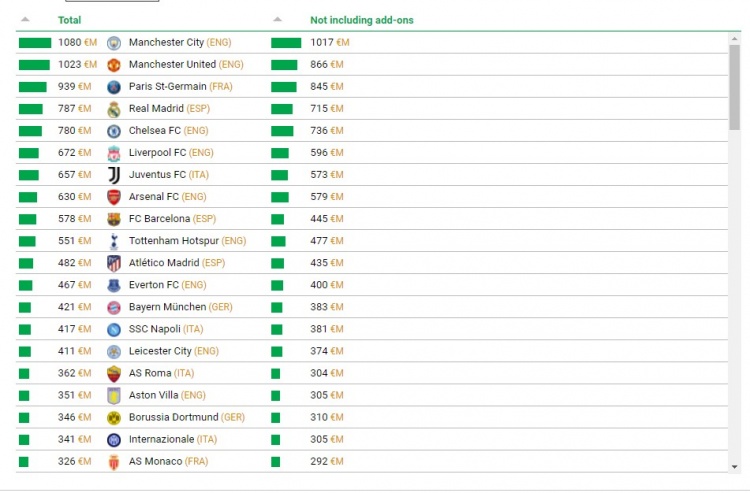Viewport: 750px width, 493px height.
Task: Click the scrollbar down arrow
Action: click(x=735, y=465)
